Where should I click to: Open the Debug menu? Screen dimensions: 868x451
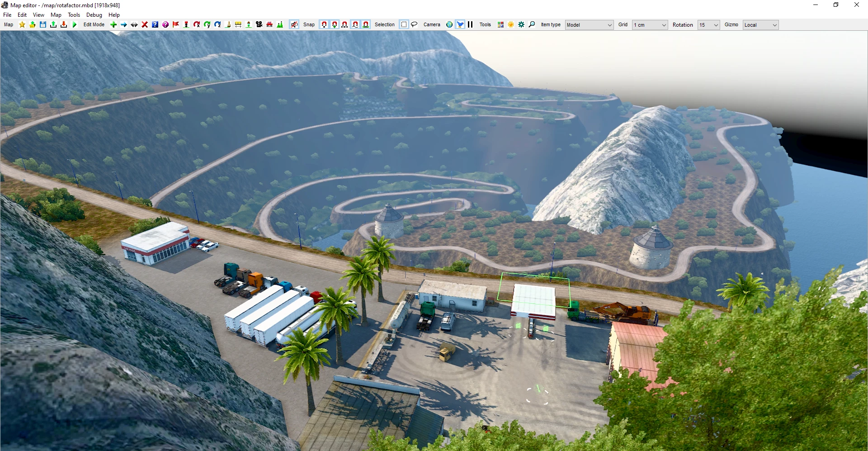94,14
